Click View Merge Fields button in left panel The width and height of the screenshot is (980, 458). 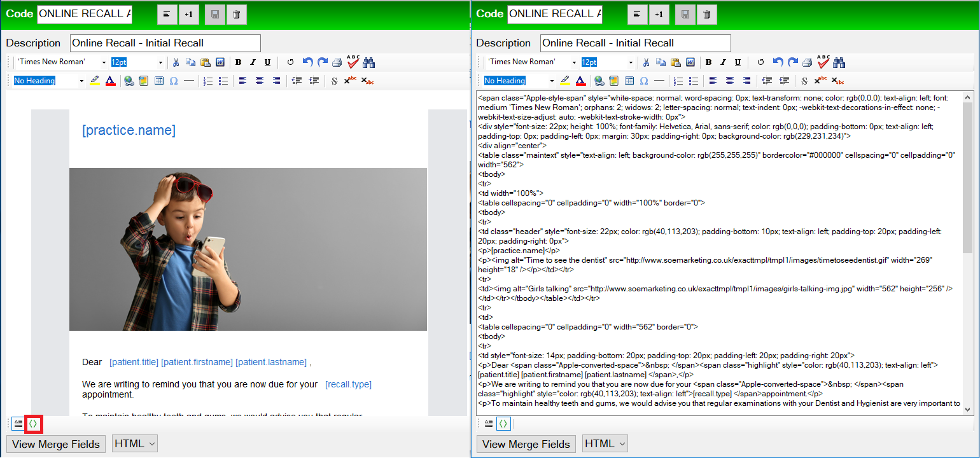click(56, 444)
